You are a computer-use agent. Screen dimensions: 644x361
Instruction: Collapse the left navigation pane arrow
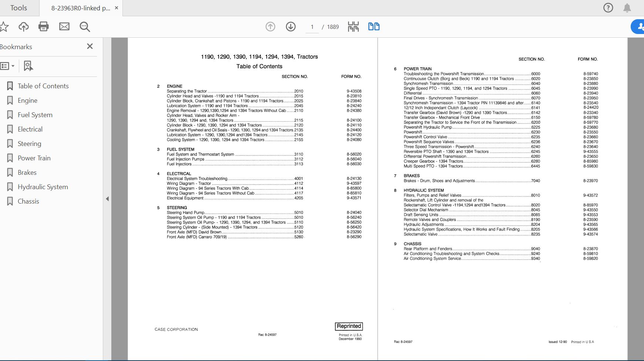[x=107, y=199]
